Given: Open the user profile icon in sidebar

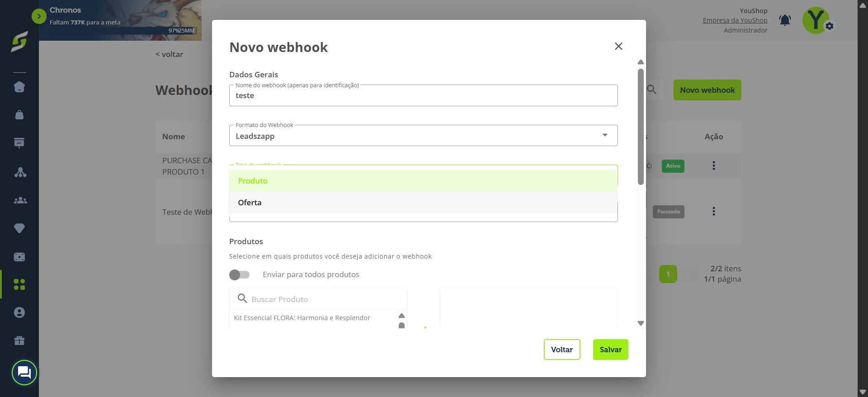Looking at the screenshot, I should tap(19, 312).
